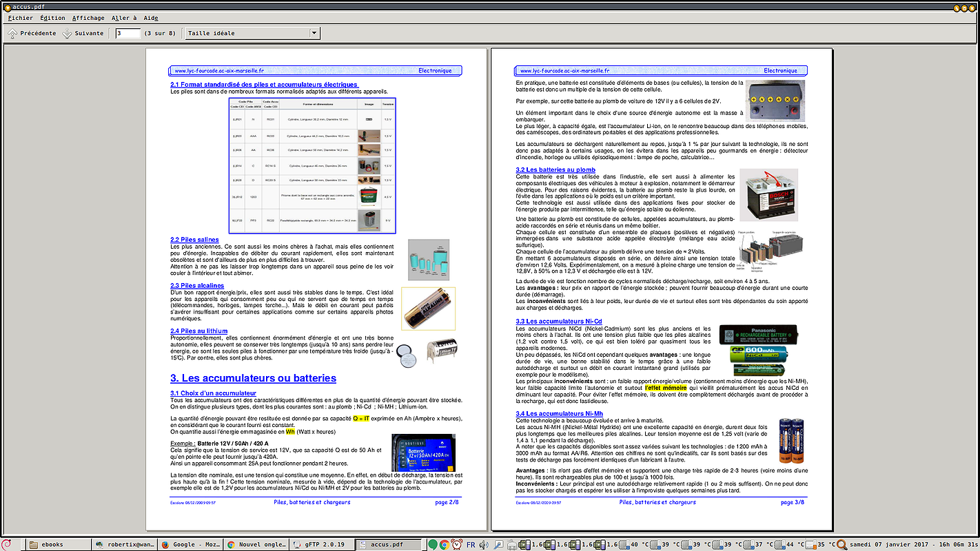Click the page count text (3 sur 8)
Viewport: 980px width, 551px height.
point(160,33)
